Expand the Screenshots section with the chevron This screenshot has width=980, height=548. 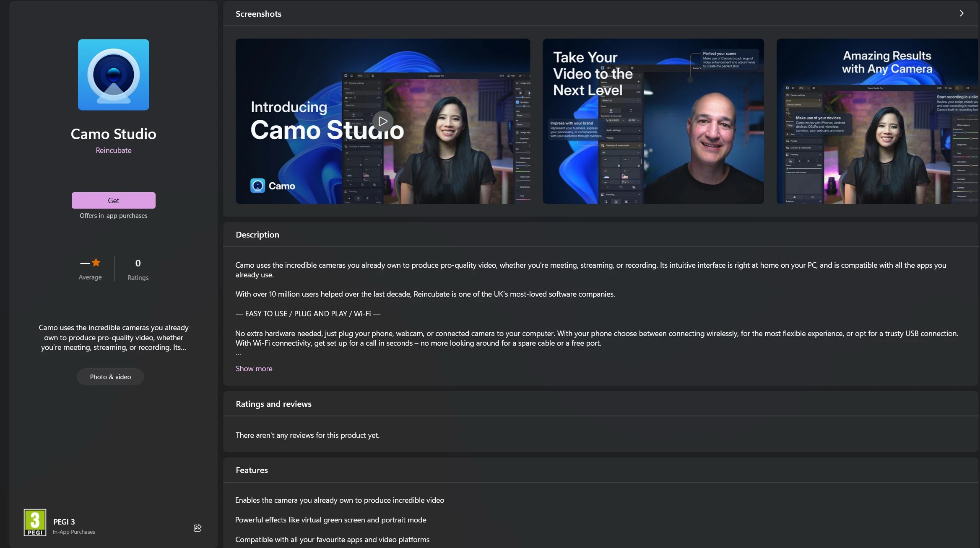pos(962,13)
